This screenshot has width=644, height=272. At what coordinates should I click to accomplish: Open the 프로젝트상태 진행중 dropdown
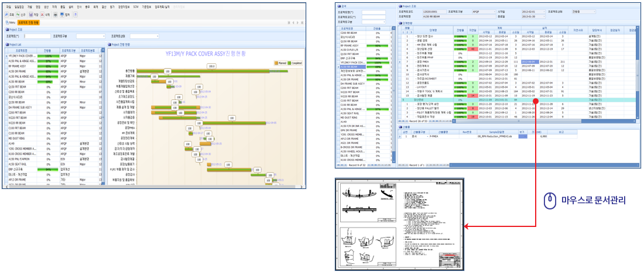(594, 12)
